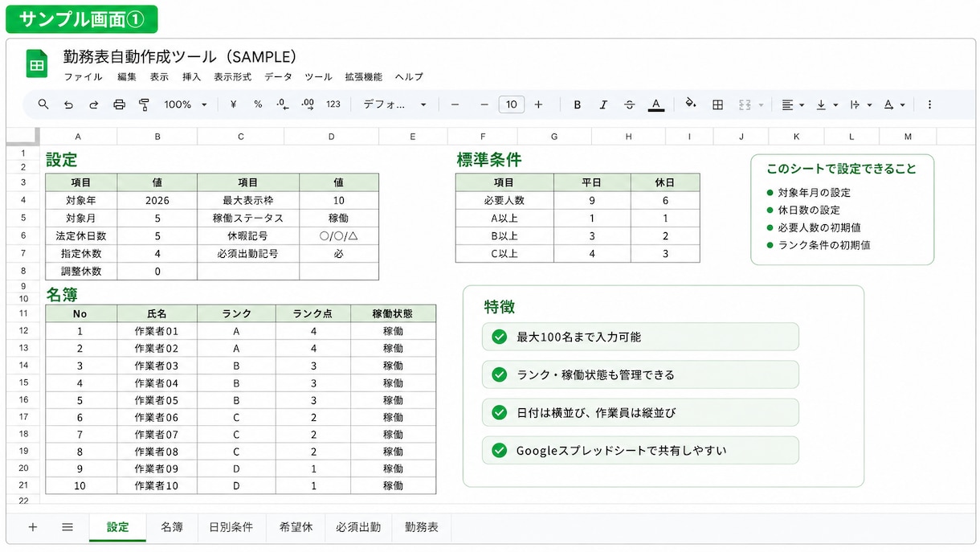
Task: Click the 最大表示枠 cell
Action: click(x=248, y=200)
